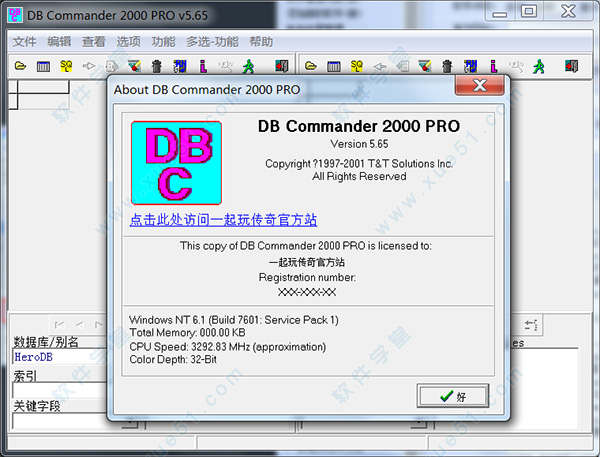Click the 'Windows NT 6.1' build text line

[x=234, y=320]
